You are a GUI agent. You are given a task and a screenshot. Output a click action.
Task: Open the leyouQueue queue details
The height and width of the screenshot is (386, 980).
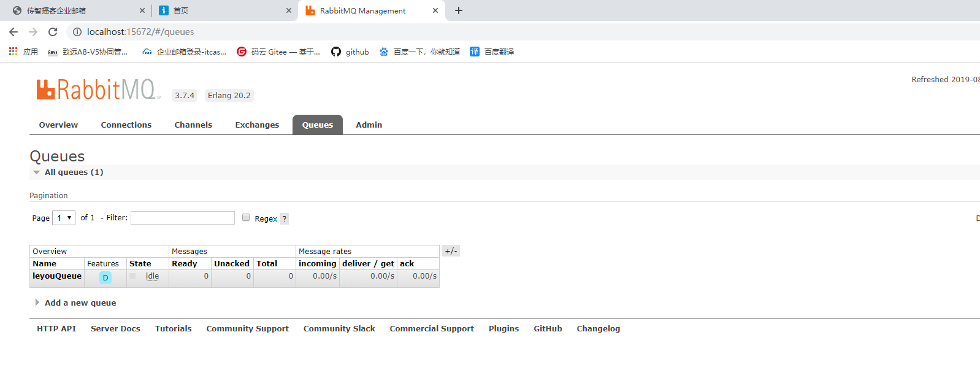click(x=57, y=276)
